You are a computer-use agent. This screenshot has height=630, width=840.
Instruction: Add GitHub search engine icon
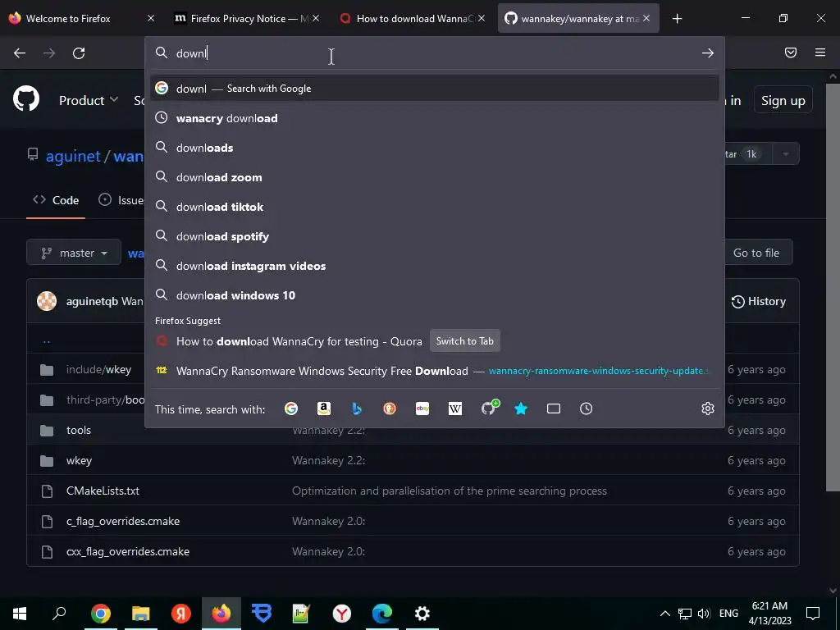tap(489, 409)
